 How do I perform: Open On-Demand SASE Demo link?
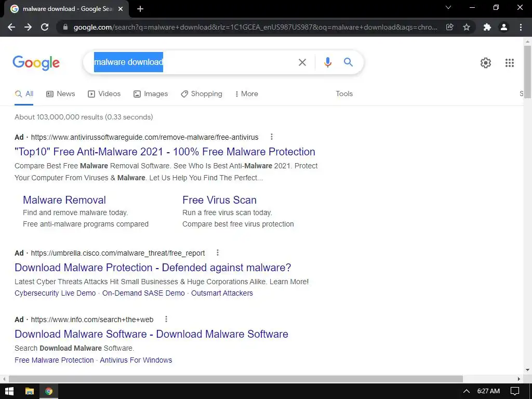coord(143,293)
